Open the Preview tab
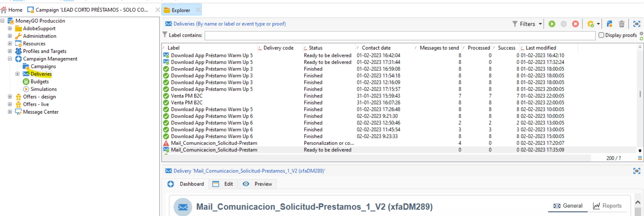644x216 pixels. click(x=257, y=184)
